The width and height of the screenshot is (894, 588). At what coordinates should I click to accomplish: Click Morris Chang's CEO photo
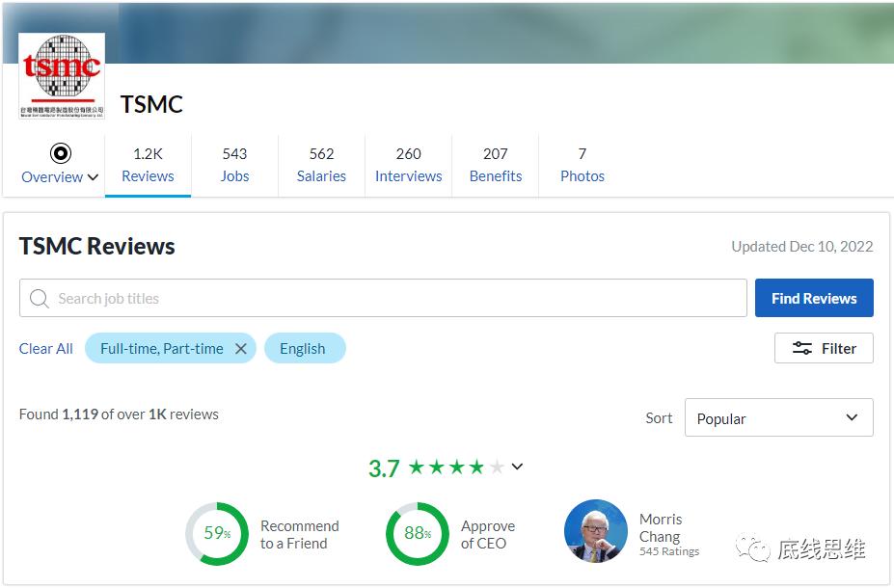pyautogui.click(x=596, y=531)
